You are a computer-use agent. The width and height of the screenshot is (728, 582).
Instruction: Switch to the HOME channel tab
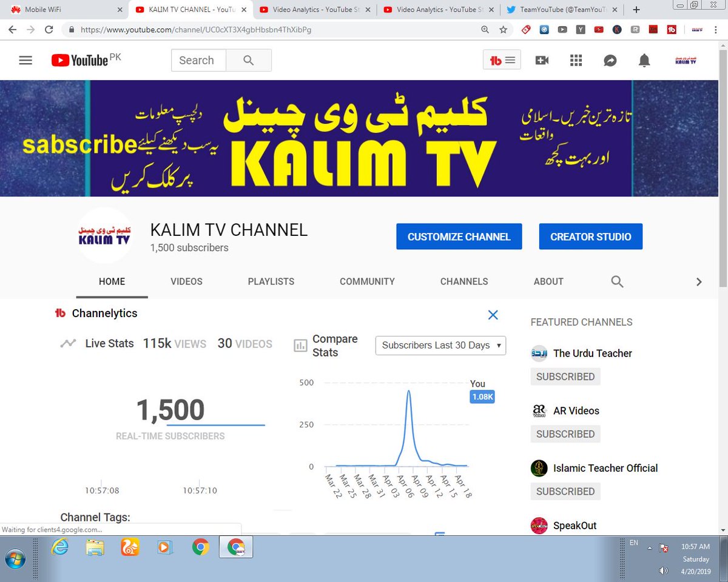(112, 281)
